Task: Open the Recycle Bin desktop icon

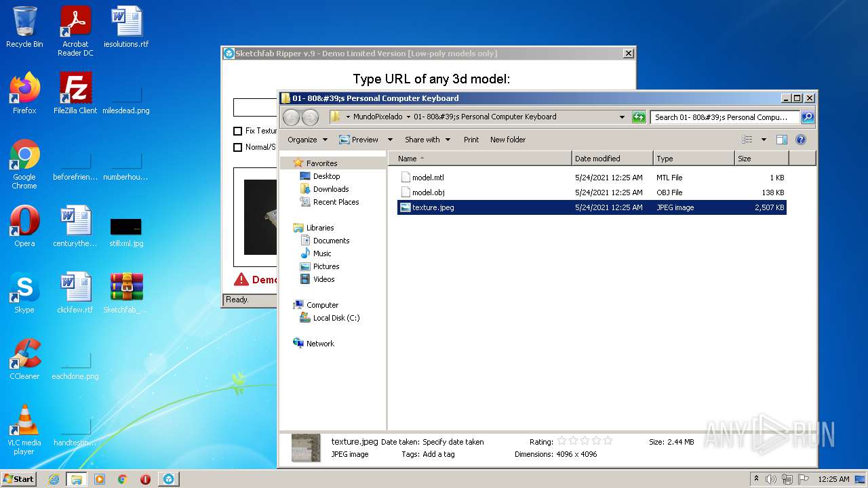Action: (24, 27)
